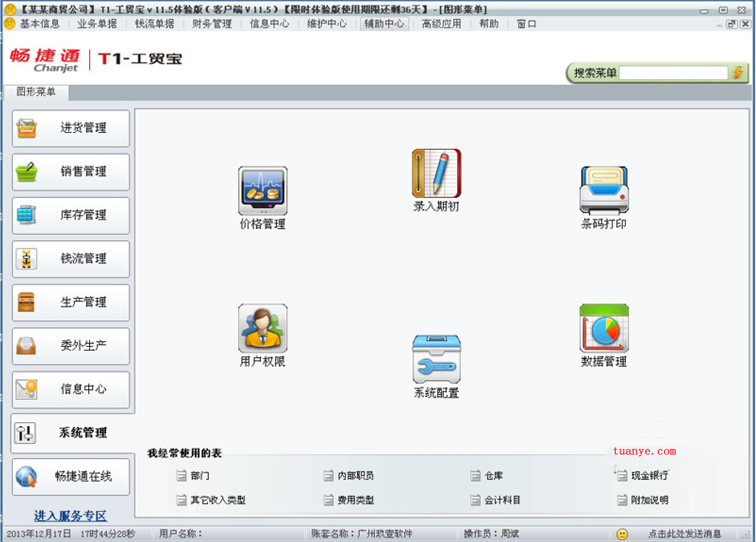Open the 辅助中心 menu
The width and height of the screenshot is (756, 542).
pyautogui.click(x=384, y=24)
